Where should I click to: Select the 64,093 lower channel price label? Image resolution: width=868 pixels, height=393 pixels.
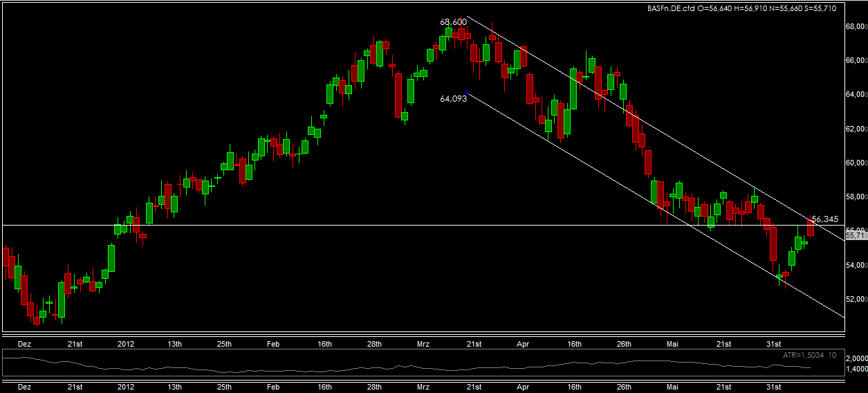(x=454, y=98)
